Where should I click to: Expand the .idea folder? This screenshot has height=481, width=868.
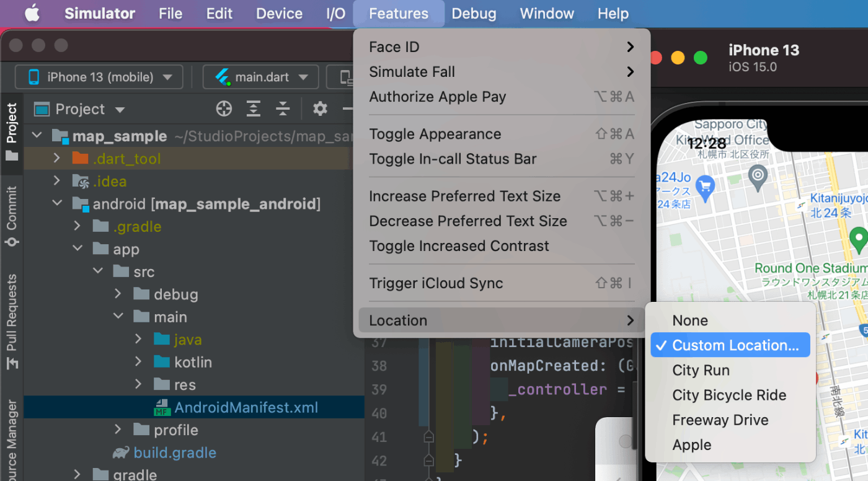pos(57,181)
